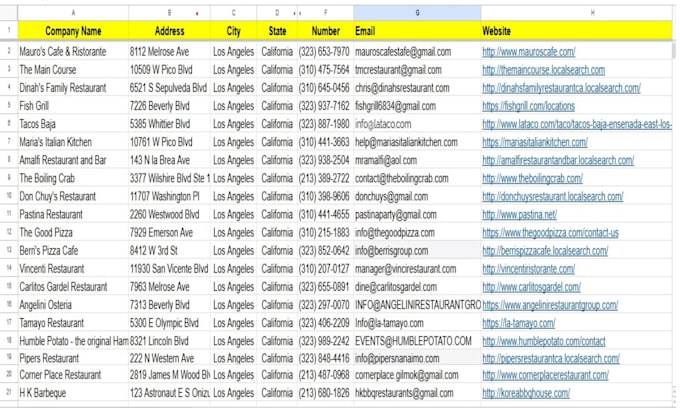Select the 'Address' header cell
The image size is (680, 408).
(x=169, y=31)
